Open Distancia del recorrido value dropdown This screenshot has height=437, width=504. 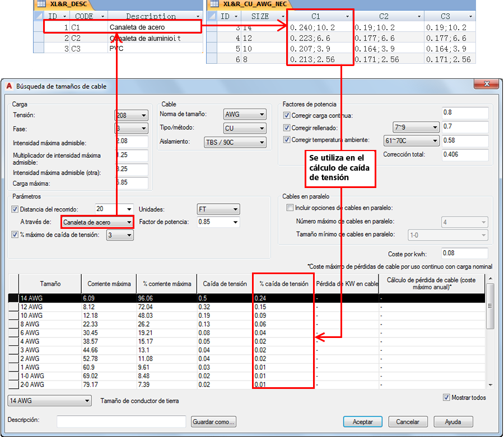129,209
